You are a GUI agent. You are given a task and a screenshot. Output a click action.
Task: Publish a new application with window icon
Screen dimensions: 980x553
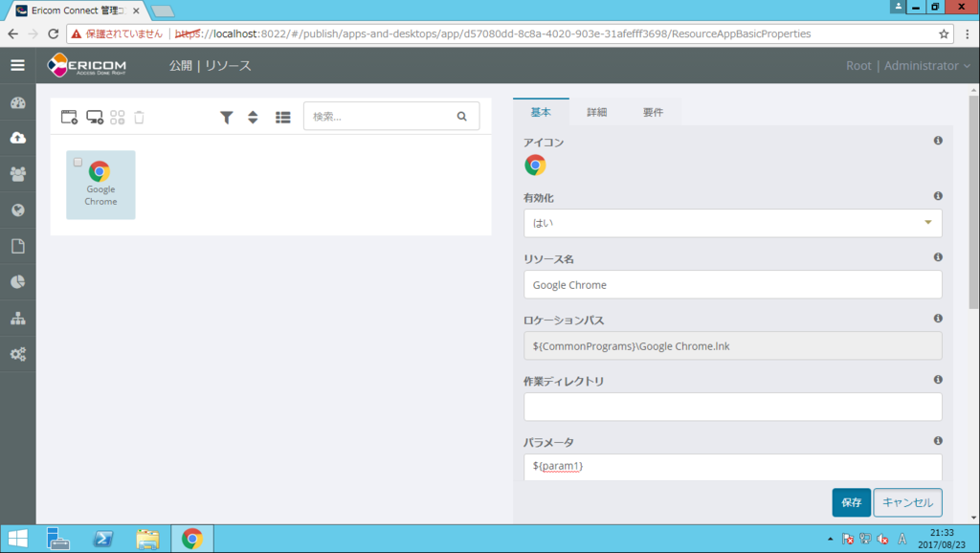click(x=68, y=116)
